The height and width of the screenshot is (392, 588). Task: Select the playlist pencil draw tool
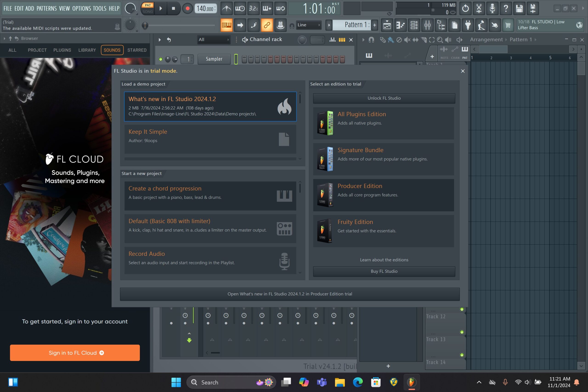383,39
